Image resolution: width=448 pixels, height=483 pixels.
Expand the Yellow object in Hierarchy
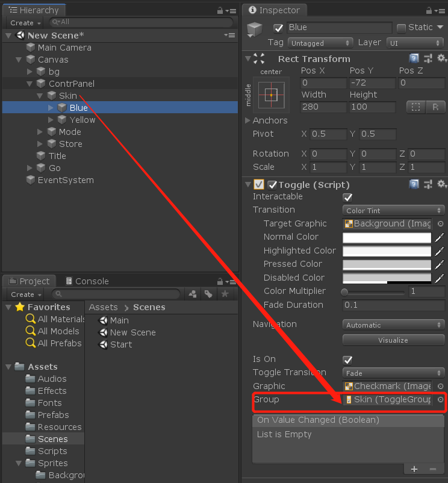click(x=51, y=120)
